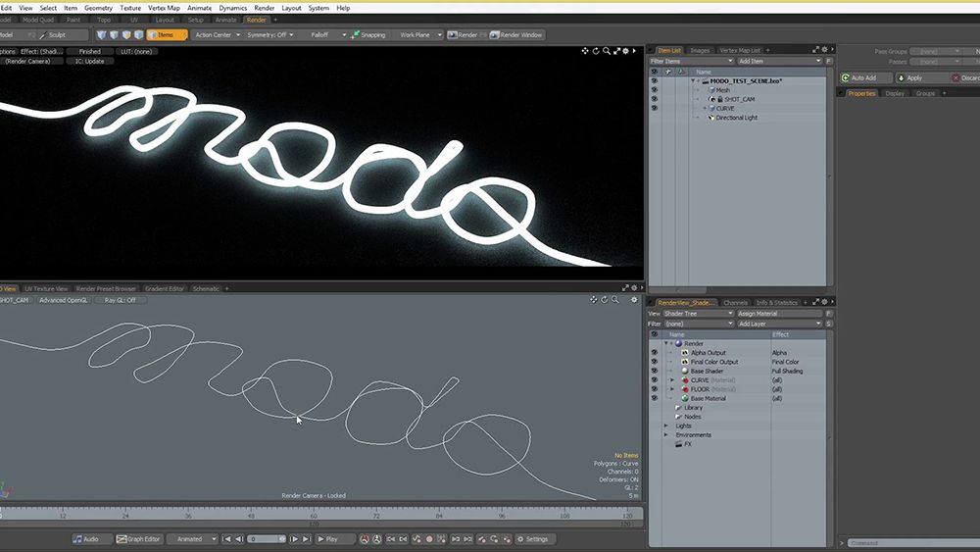Open the Shader Tree view dropdown
This screenshot has width=980, height=552.
698,313
